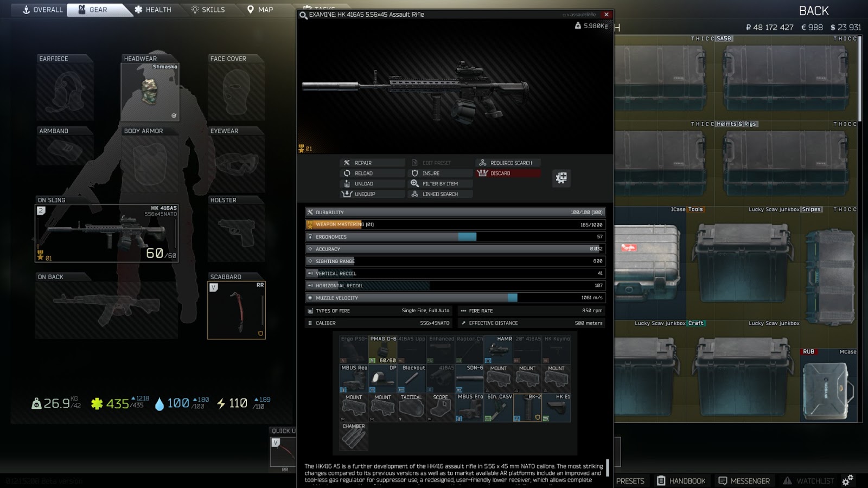Open the MCase tagged RUB in stash
The height and width of the screenshot is (488, 868).
[828, 385]
